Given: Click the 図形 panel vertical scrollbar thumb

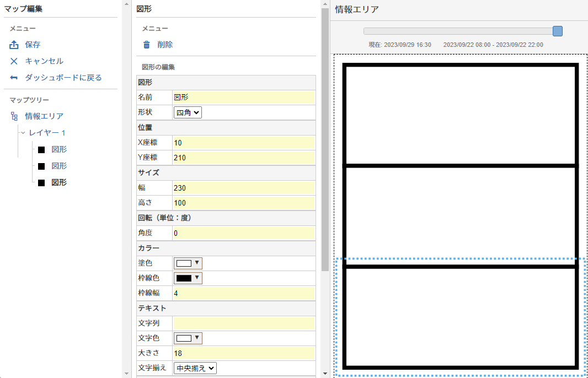Looking at the screenshot, I should 325,139.
